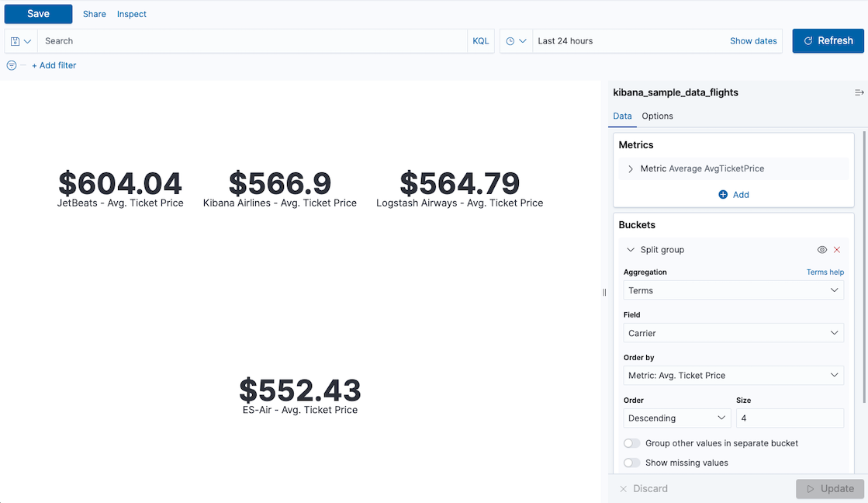Remove the Split group bucket
Viewport: 868px width, 503px height.
tap(836, 250)
